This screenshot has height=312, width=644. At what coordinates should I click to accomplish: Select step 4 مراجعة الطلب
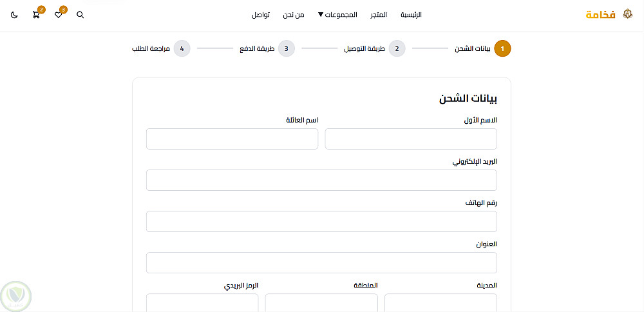pos(182,49)
